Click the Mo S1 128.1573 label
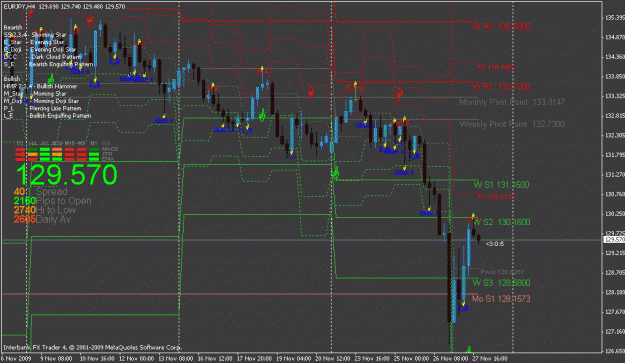This screenshot has height=363, width=625. point(501,299)
